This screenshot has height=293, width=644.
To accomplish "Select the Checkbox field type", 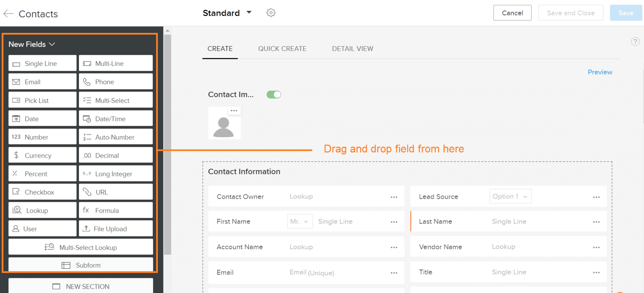I will (42, 192).
